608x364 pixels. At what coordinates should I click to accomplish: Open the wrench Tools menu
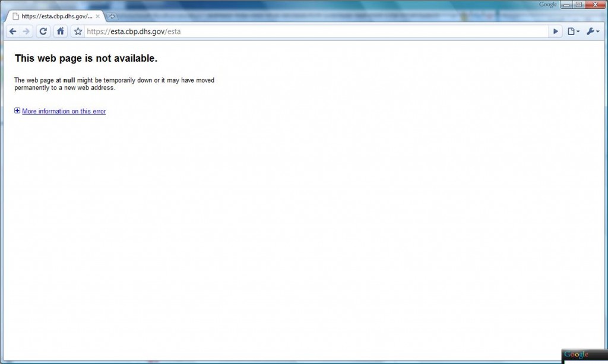click(x=590, y=31)
